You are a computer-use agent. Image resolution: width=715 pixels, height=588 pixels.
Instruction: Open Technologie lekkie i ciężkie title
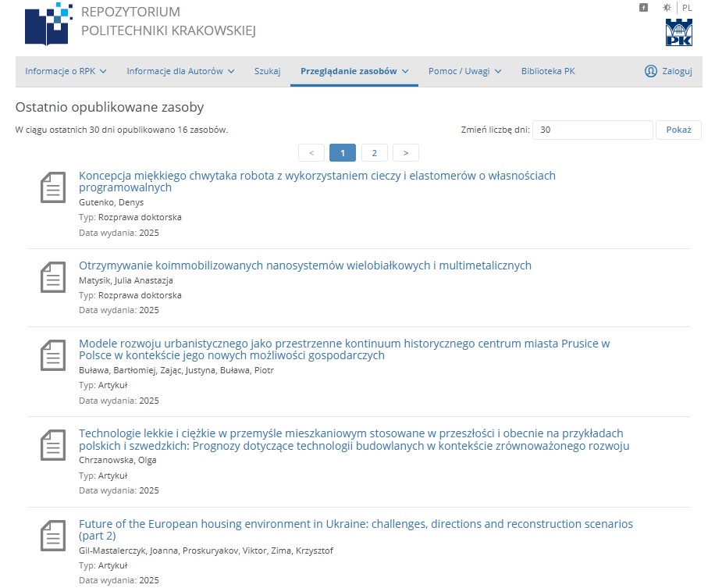tap(354, 440)
